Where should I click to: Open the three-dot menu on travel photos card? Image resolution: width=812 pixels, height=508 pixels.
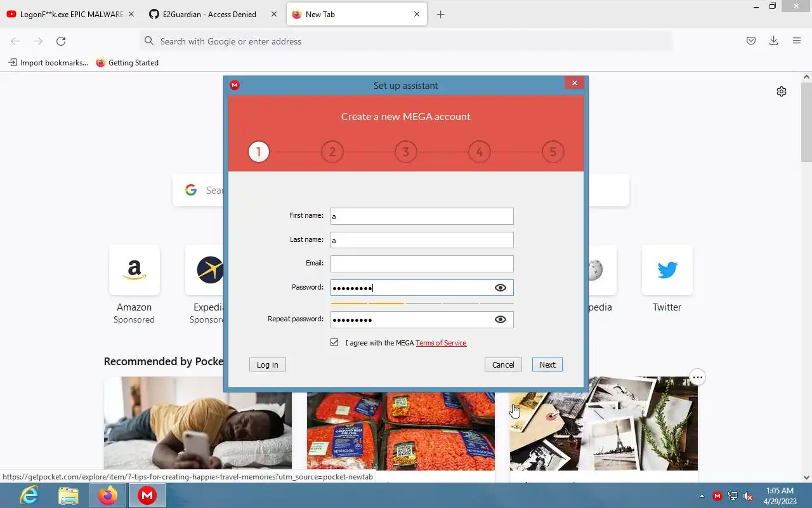point(698,378)
